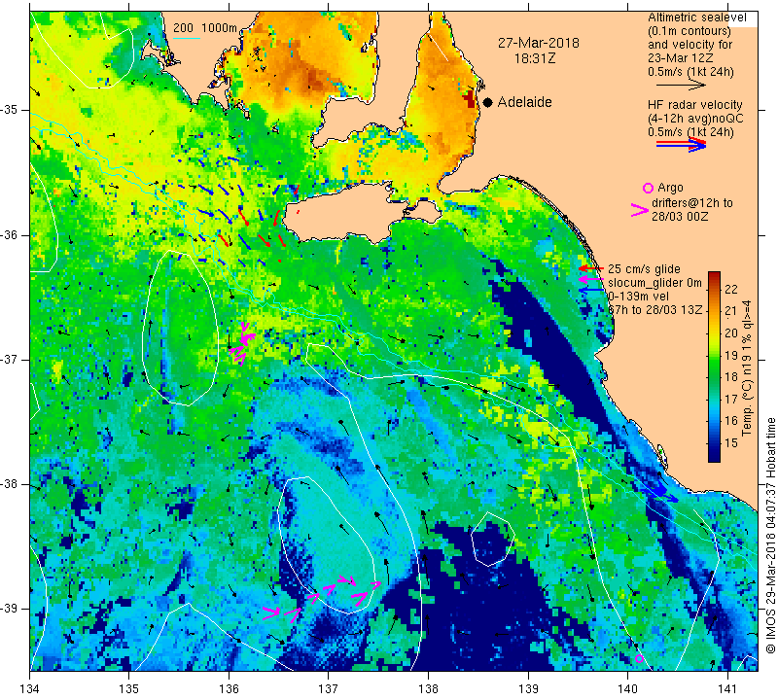Click the Adelaide city label
This screenshot has height=700, width=778.
(x=524, y=102)
